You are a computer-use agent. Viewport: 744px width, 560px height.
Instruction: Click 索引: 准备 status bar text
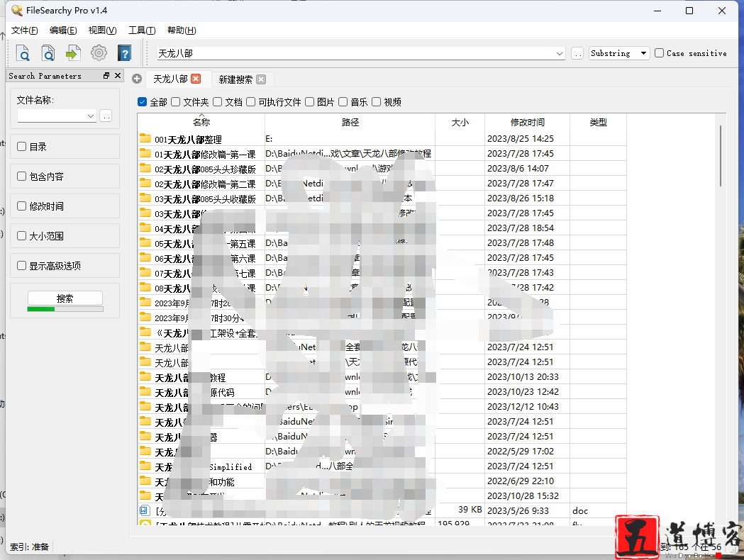29,547
